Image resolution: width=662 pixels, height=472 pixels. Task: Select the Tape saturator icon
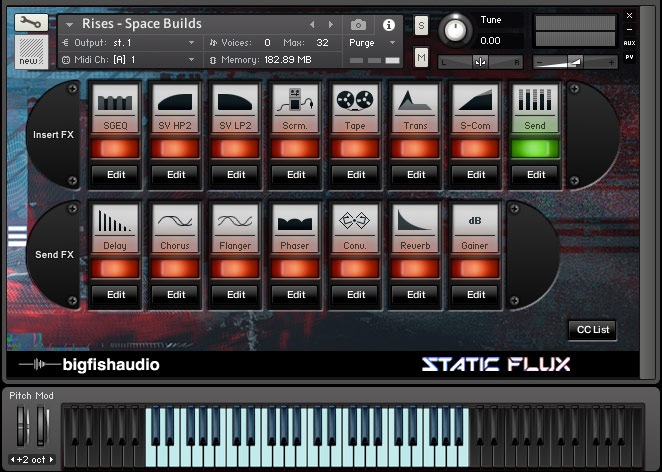tap(355, 102)
